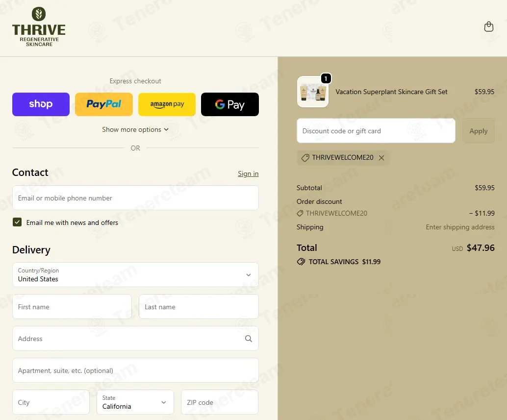Click the Apartment, suite, etc. field
507x420 pixels.
(x=135, y=370)
